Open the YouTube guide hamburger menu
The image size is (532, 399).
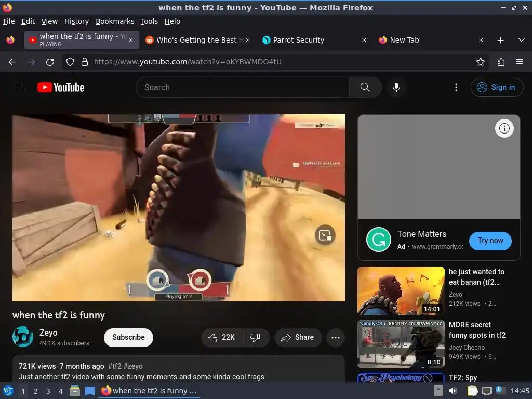pos(19,87)
